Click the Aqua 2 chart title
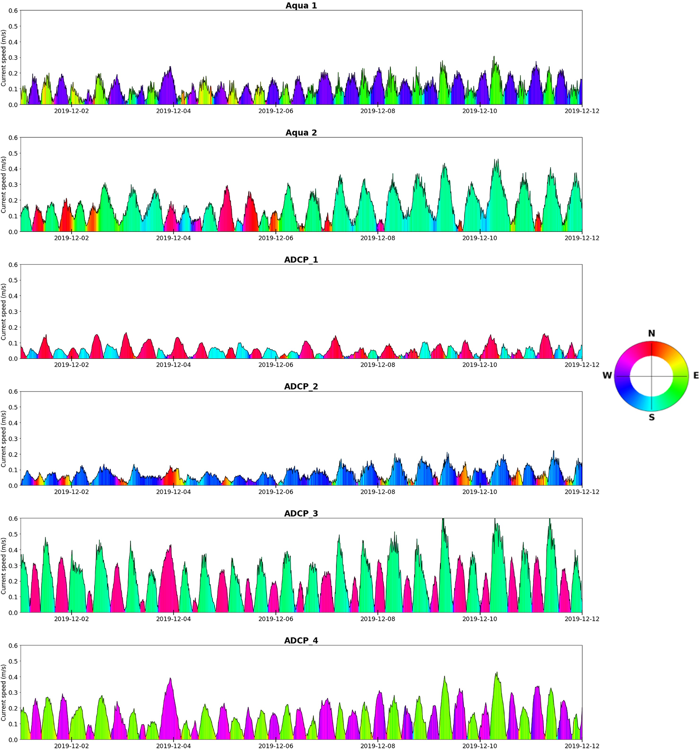 301,133
